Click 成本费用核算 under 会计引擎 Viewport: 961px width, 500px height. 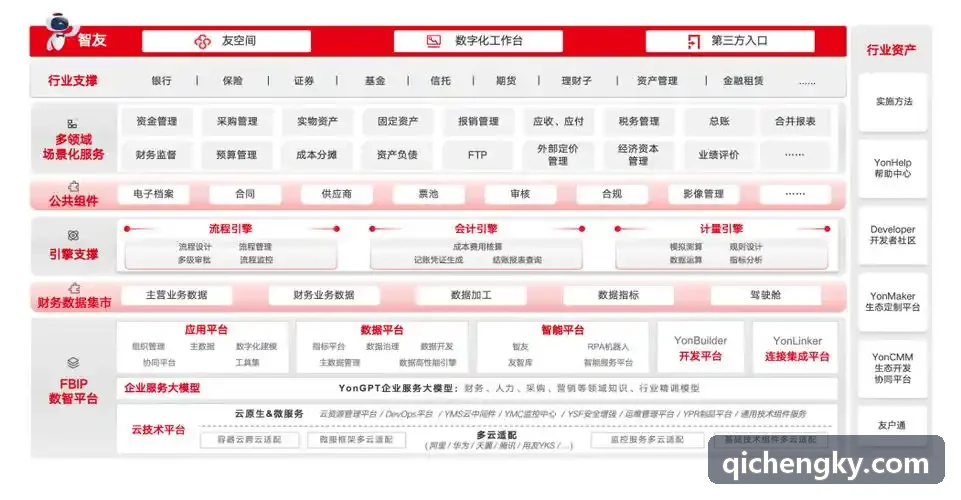coord(477,246)
